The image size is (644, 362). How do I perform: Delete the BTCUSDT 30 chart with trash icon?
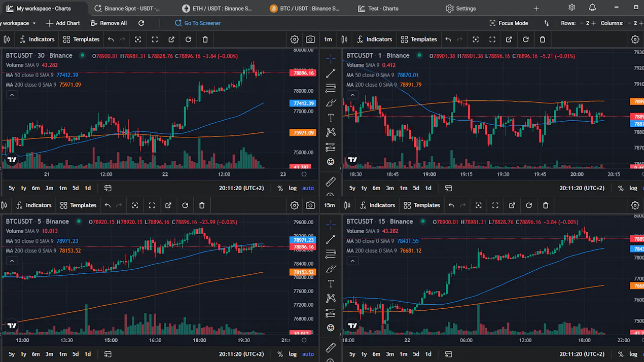click(x=205, y=39)
